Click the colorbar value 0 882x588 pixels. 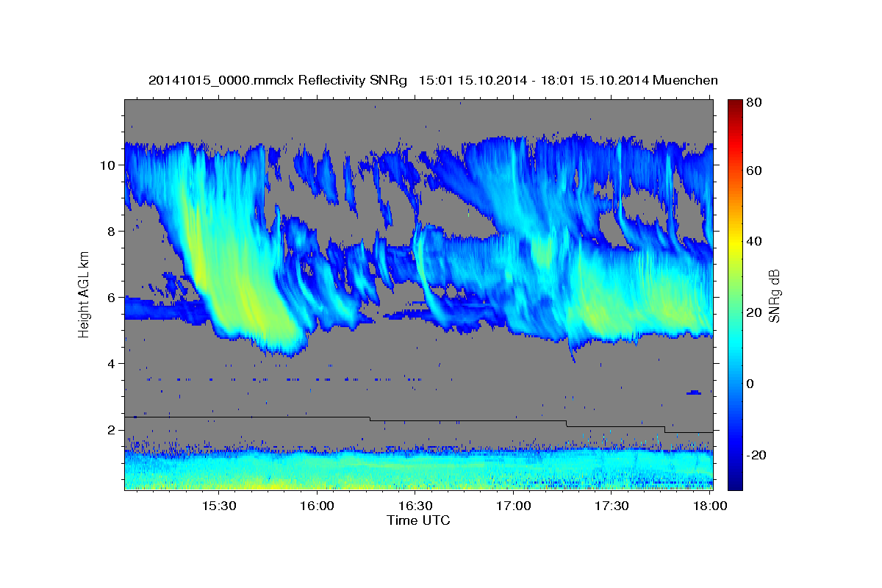[x=750, y=384]
